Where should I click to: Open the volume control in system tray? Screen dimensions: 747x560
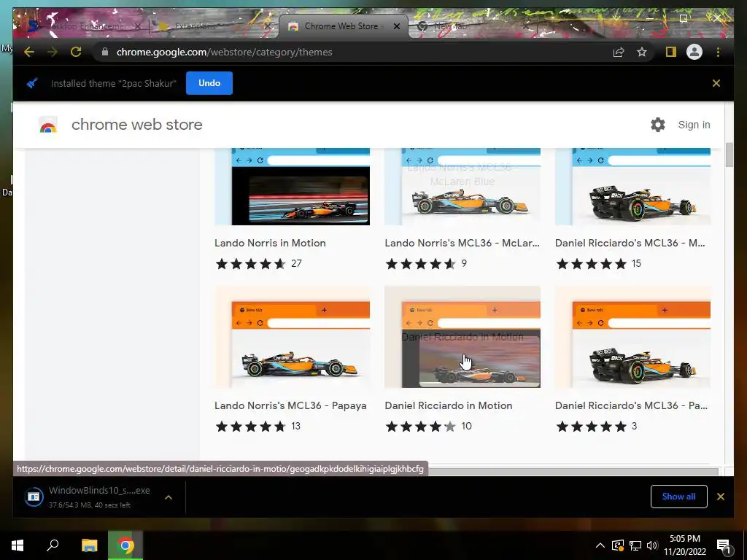tap(652, 545)
